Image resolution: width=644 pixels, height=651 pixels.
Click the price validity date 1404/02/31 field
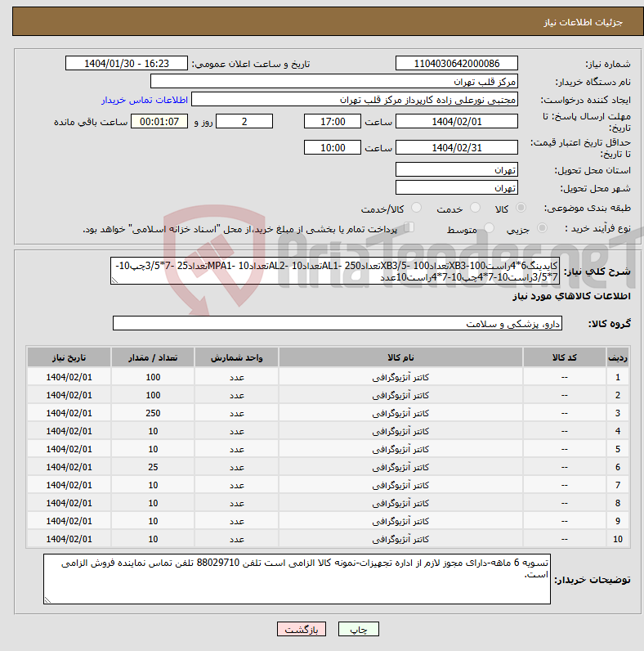click(457, 148)
